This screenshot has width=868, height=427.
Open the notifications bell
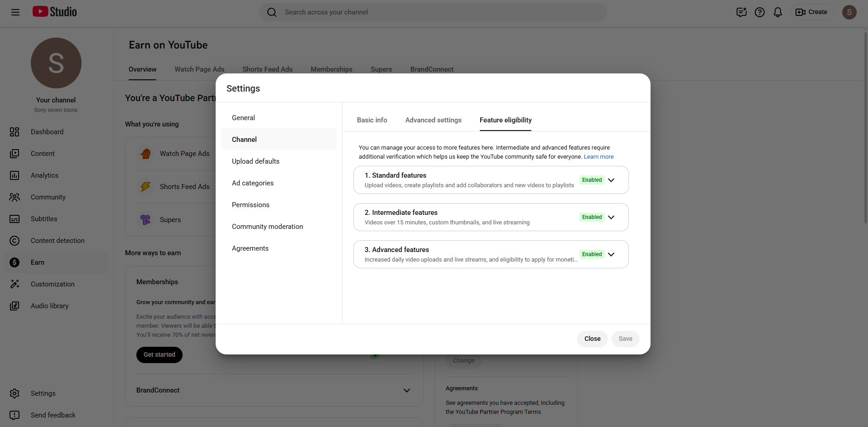coord(777,12)
